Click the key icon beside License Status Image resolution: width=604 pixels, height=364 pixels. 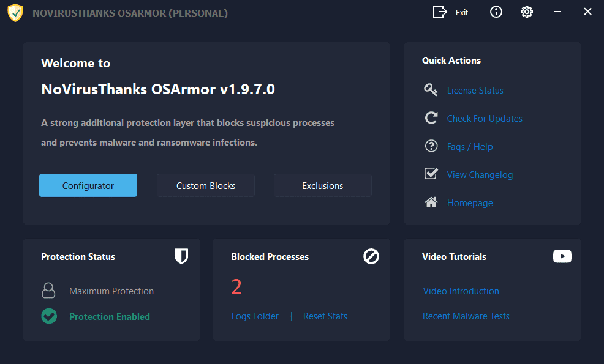(x=431, y=90)
